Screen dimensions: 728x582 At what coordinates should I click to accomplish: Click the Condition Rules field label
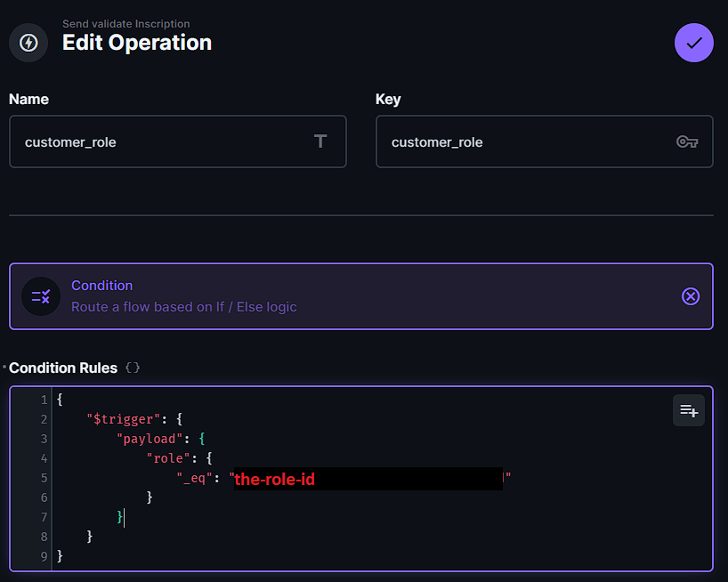click(63, 368)
